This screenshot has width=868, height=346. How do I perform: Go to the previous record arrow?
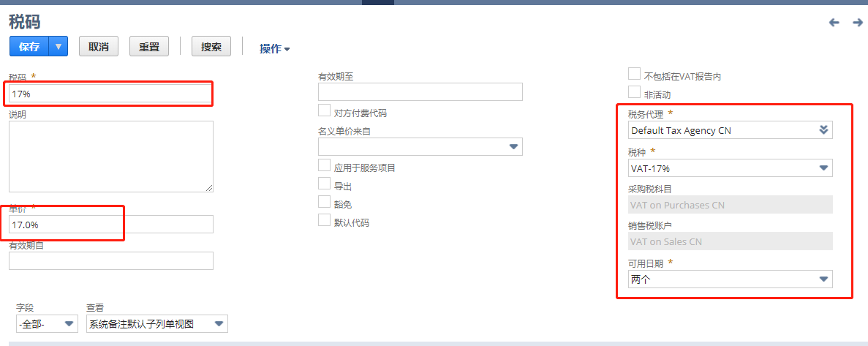(834, 23)
